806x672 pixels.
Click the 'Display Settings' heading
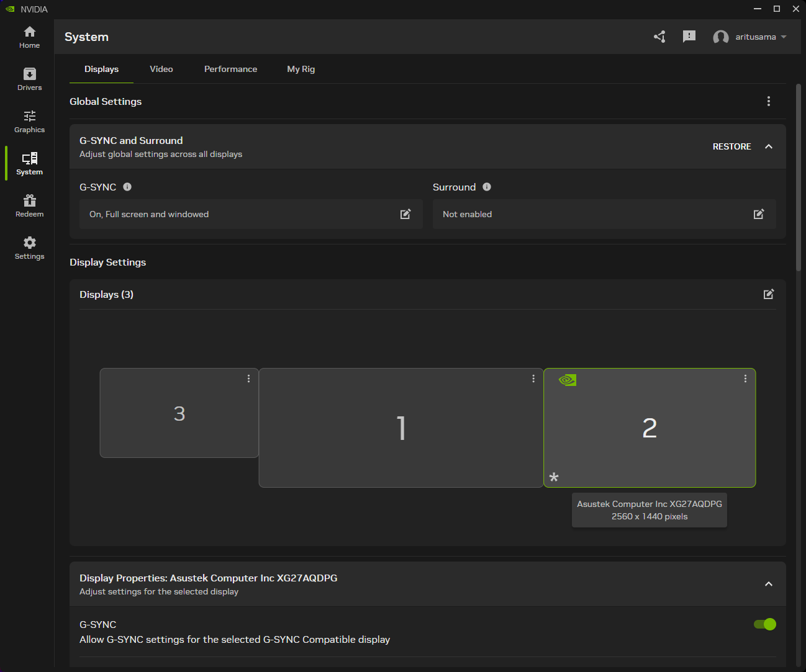tap(108, 262)
